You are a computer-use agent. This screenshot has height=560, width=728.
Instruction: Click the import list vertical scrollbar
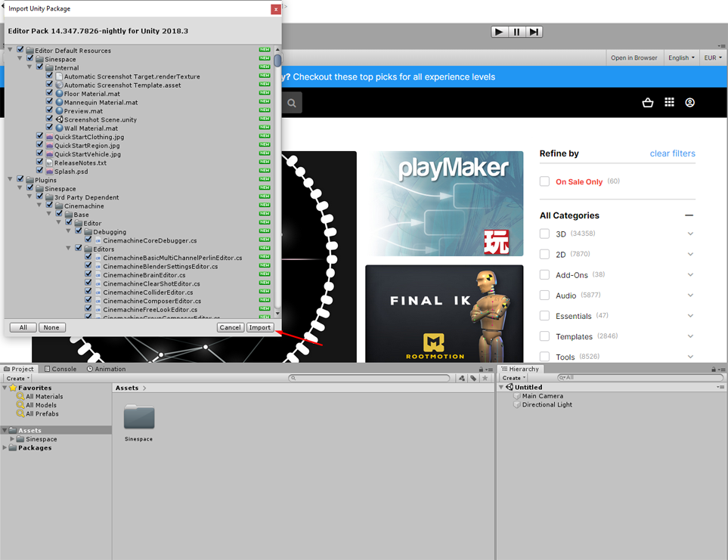coord(277,182)
